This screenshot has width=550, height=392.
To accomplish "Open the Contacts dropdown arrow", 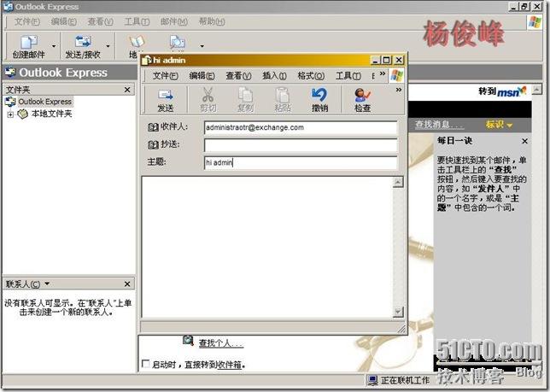I will pos(47,284).
